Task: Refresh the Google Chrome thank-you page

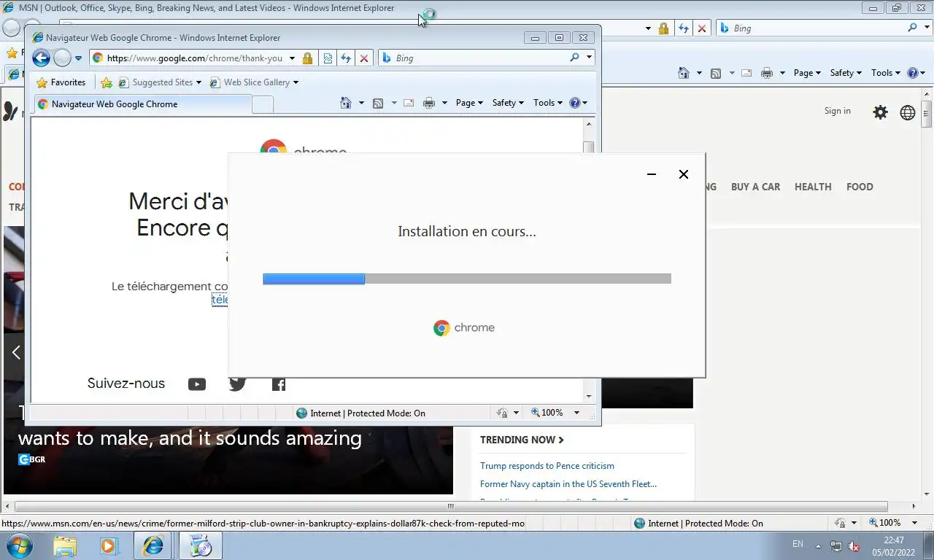Action: (x=346, y=58)
